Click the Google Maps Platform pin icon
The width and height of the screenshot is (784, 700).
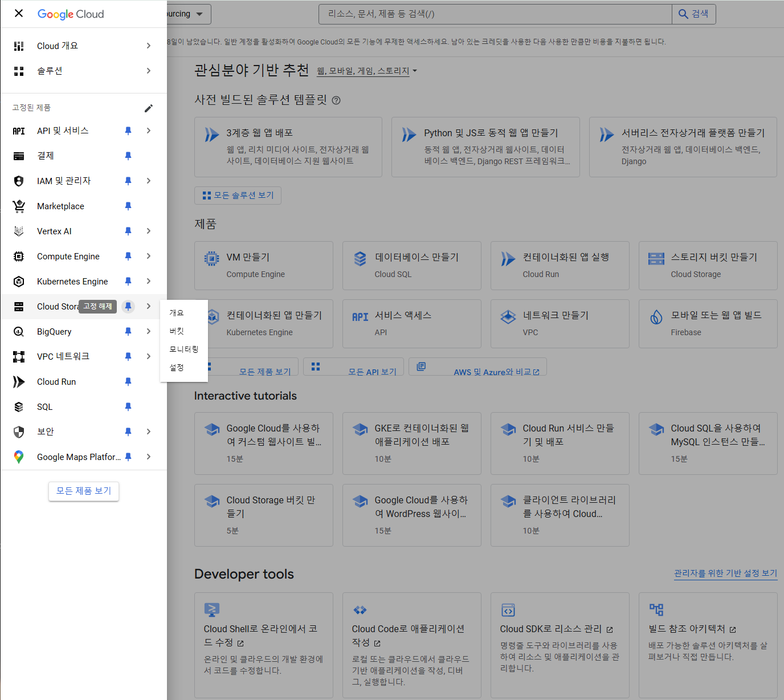pos(19,457)
